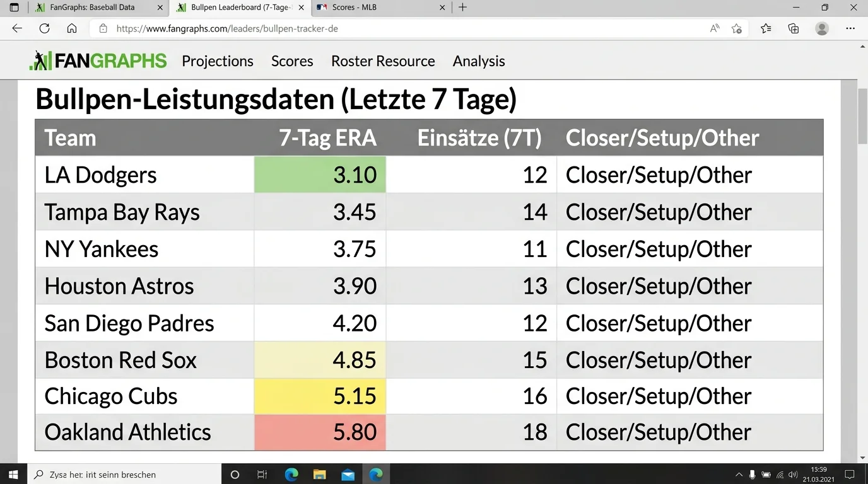Open Cortana from the taskbar
Image resolution: width=868 pixels, height=484 pixels.
click(235, 475)
